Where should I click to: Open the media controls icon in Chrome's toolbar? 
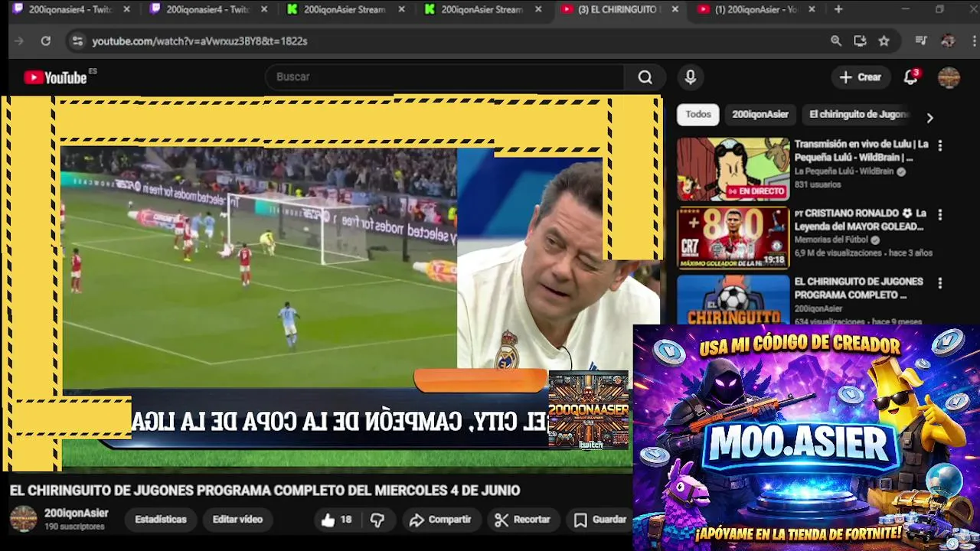tap(921, 41)
